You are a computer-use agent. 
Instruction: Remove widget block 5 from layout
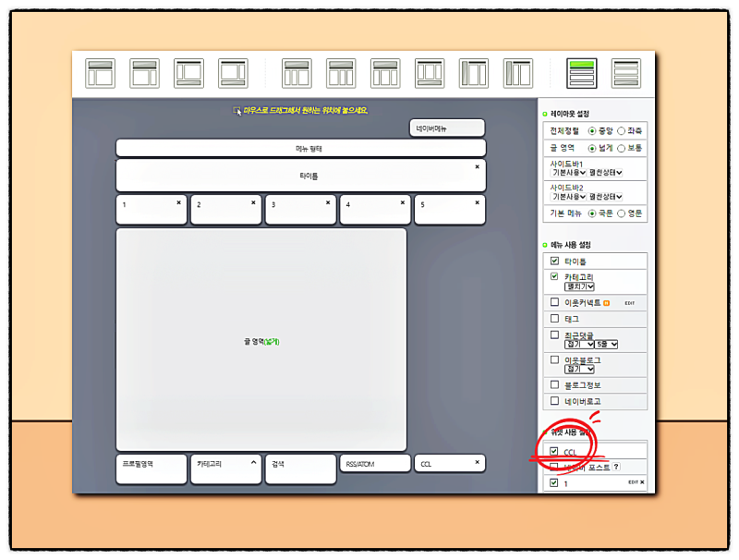pyautogui.click(x=477, y=202)
